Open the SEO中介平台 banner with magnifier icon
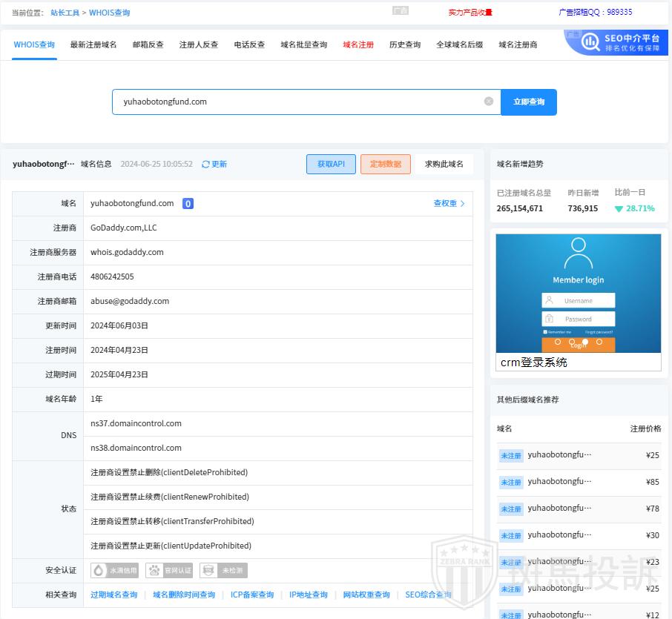 pyautogui.click(x=616, y=42)
